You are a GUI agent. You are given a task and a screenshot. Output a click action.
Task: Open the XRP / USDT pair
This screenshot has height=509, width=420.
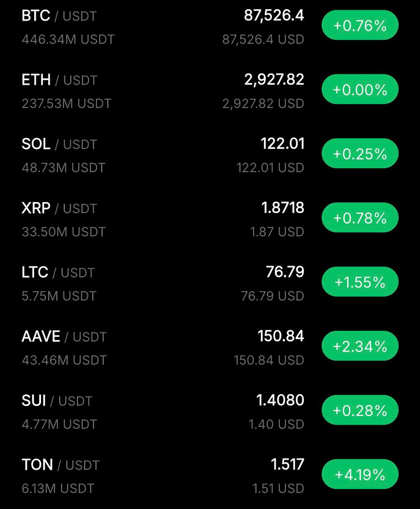[x=59, y=208]
